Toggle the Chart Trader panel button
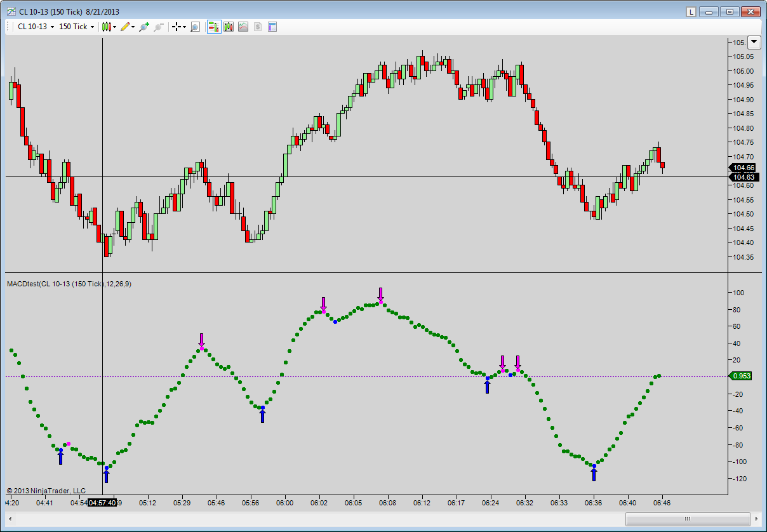This screenshot has width=767, height=532. coord(213,27)
